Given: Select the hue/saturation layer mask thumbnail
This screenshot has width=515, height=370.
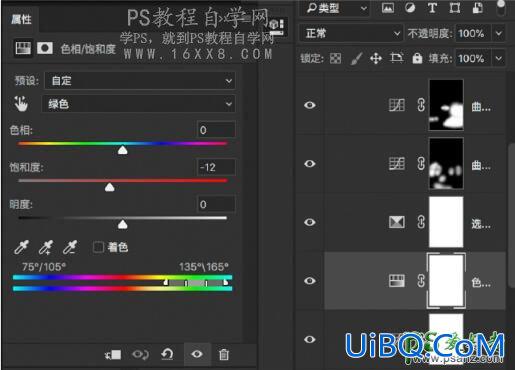Looking at the screenshot, I should (x=446, y=280).
